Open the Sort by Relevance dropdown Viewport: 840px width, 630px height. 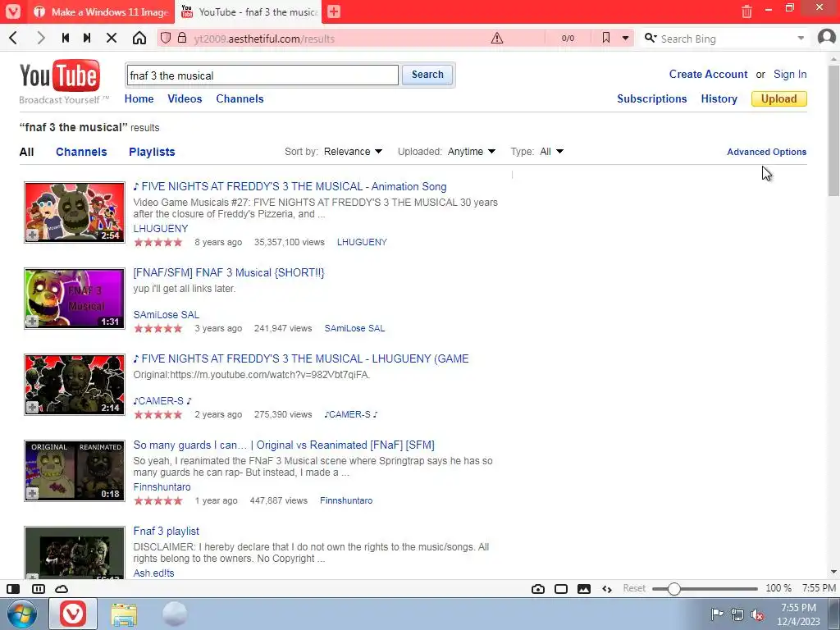(x=353, y=152)
